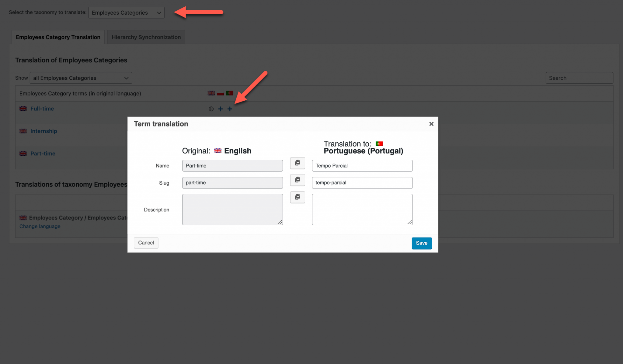Click the UK flag column header
Image resolution: width=623 pixels, height=364 pixels.
211,93
